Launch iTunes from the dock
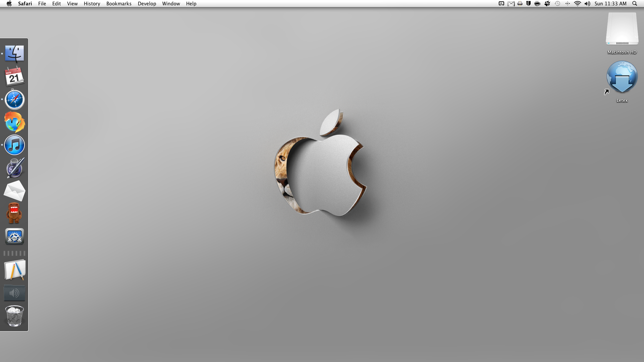This screenshot has height=362, width=644. (14, 145)
